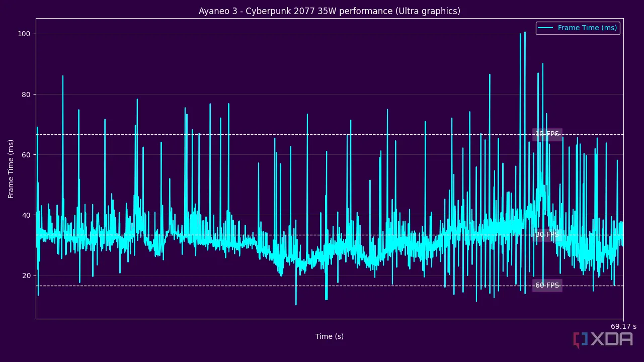Click the 30 FPS reference line label
Viewport: 644px width, 362px height.
[x=547, y=235]
